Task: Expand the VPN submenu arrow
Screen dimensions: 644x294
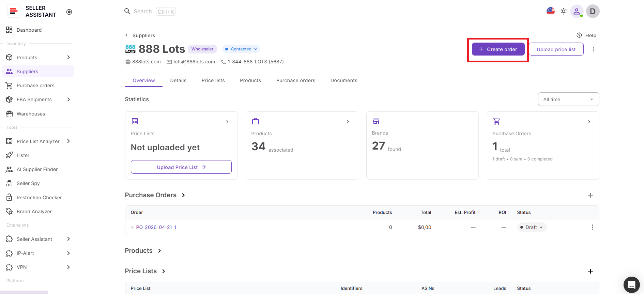Action: (x=68, y=267)
